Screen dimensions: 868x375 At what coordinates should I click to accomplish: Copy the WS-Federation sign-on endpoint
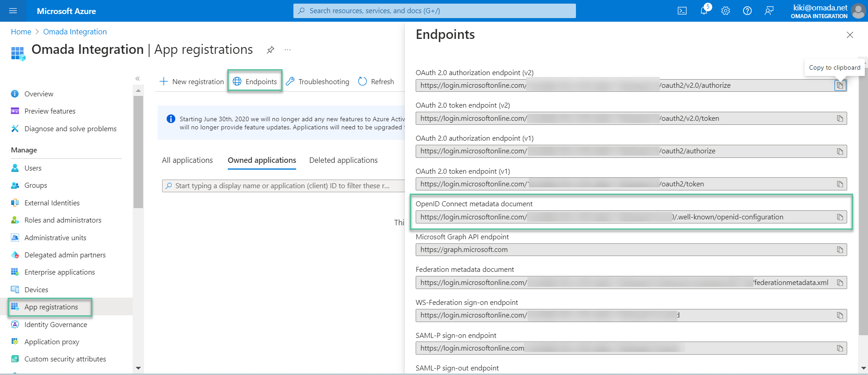pyautogui.click(x=840, y=315)
